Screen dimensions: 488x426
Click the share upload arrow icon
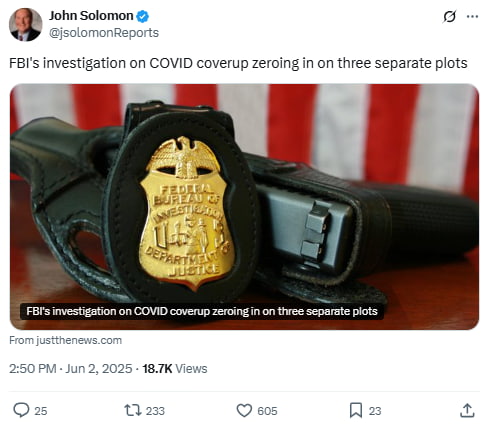click(x=467, y=410)
